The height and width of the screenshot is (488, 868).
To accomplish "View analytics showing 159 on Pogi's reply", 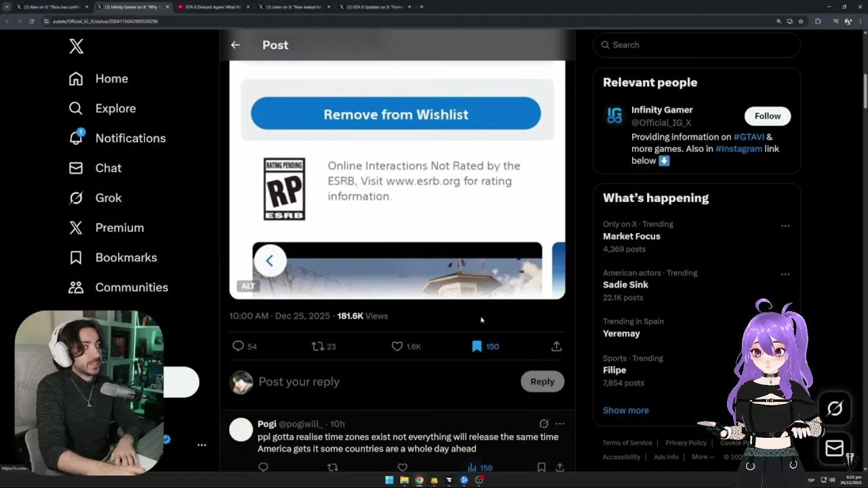I will pos(479,468).
